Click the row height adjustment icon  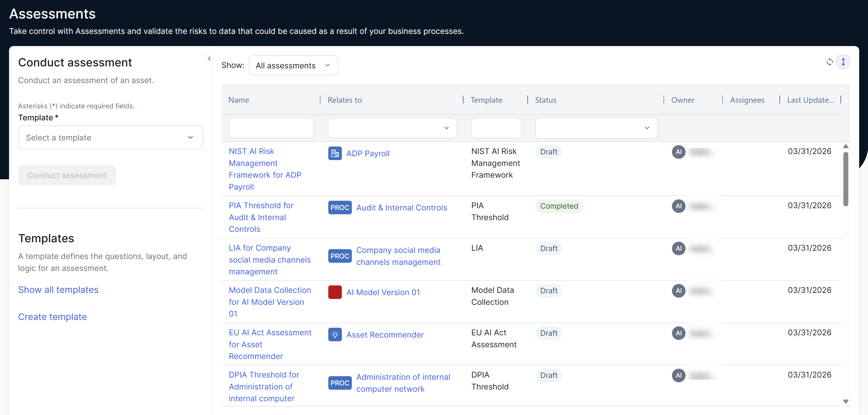point(844,62)
